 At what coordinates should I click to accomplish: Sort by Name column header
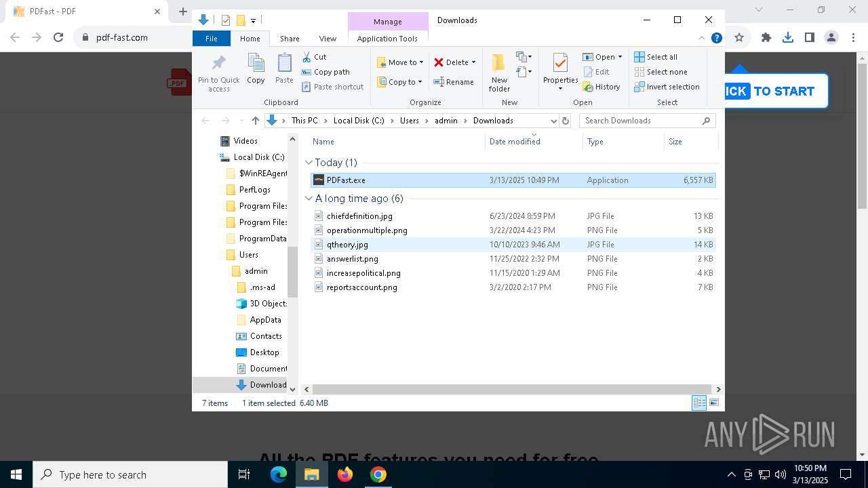pyautogui.click(x=397, y=142)
